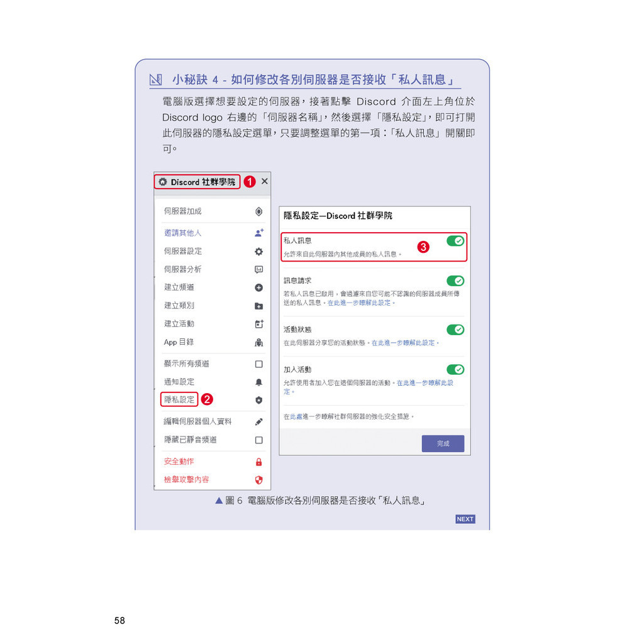Click the report raid shield icon
This screenshot has width=644, height=644.
pos(258,480)
